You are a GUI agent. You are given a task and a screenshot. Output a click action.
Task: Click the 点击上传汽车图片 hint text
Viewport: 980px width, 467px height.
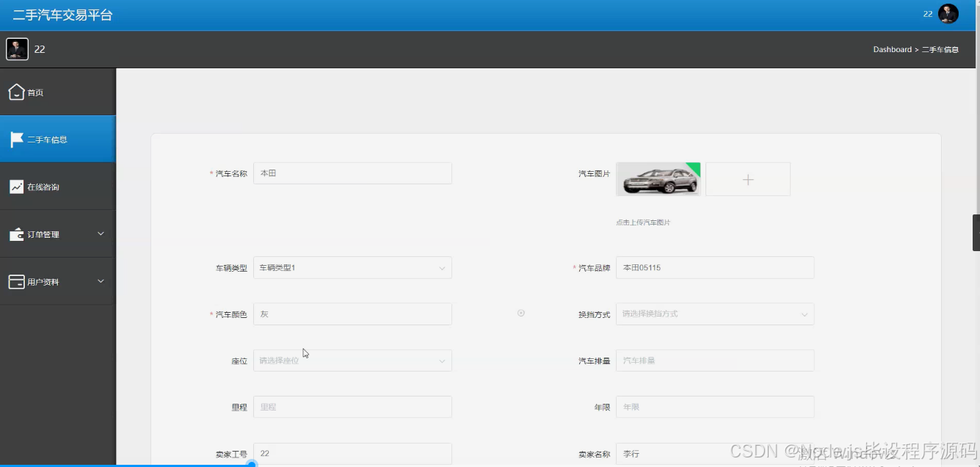pos(643,222)
